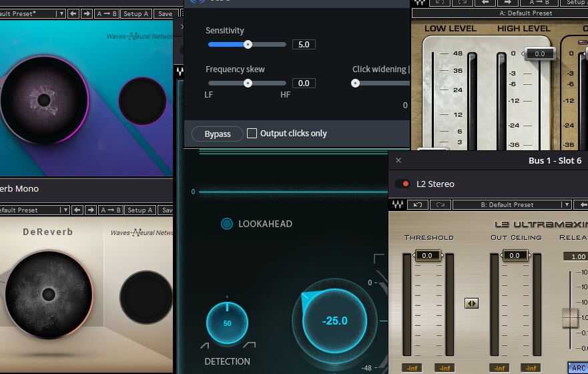Click the Sensitivity slider handle

tap(248, 45)
